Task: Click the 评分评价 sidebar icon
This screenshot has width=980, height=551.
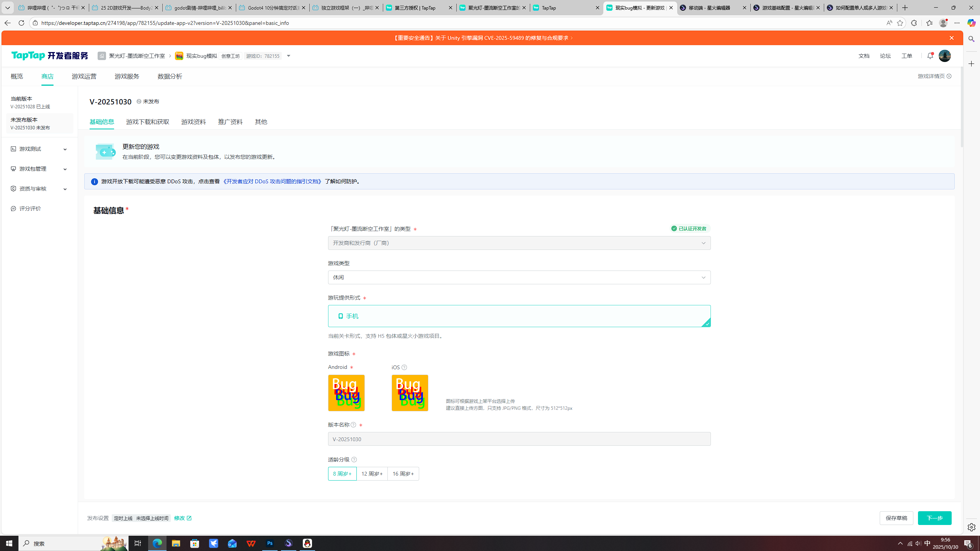Action: tap(13, 209)
